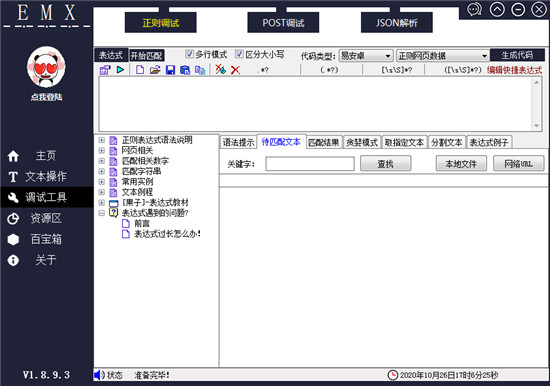Open the 匹配结果 tab
Viewport: 550px width, 386px height.
pyautogui.click(x=324, y=142)
